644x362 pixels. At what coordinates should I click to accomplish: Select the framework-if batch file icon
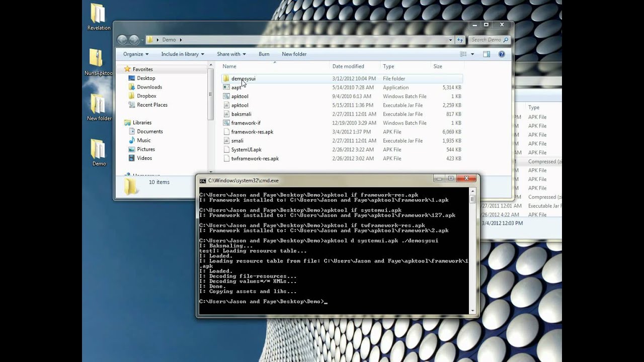(x=226, y=123)
